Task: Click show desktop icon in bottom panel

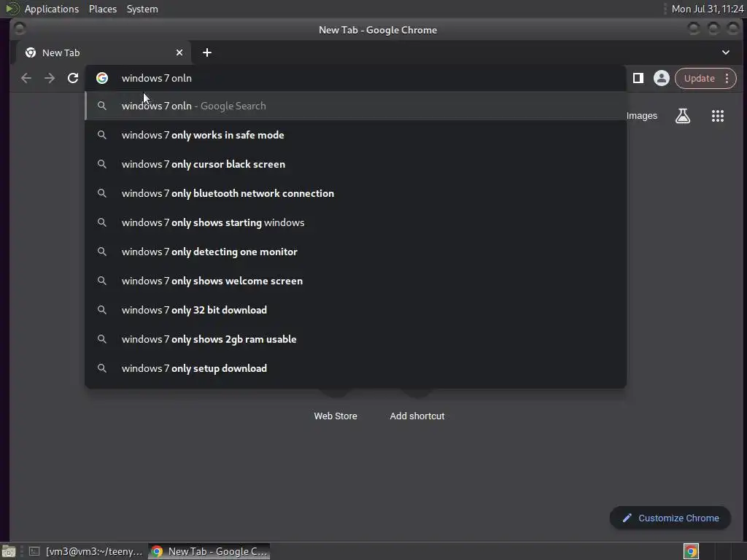Action: click(x=9, y=551)
